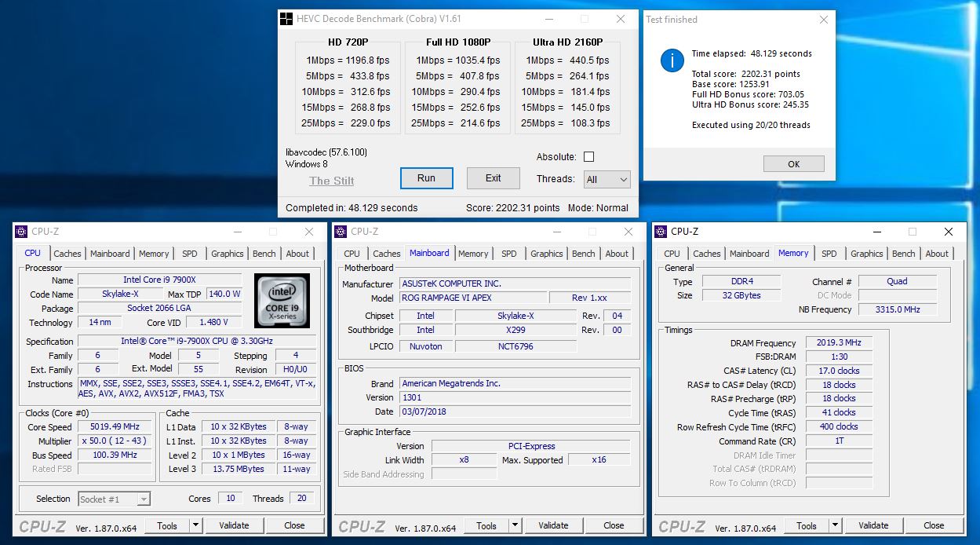Confirm the Test finished dialog with OK
980x545 pixels.
click(793, 164)
